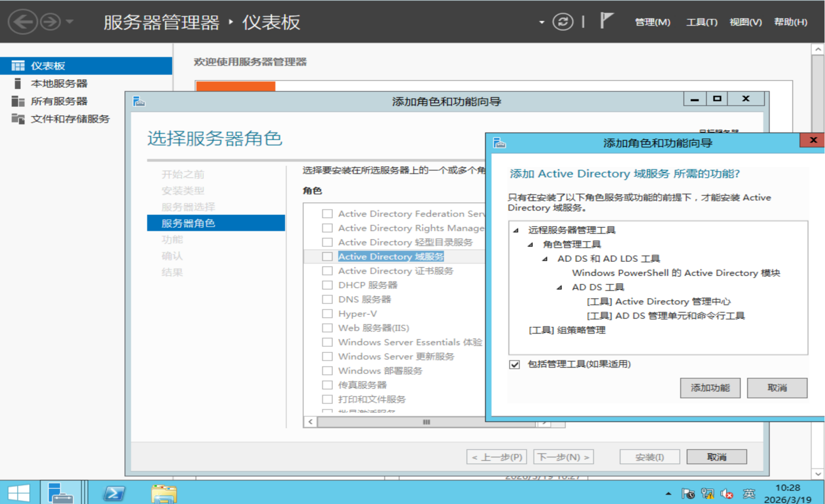The image size is (825, 504).
Task: Collapse 角色管理工具 tree node
Action: [x=531, y=245]
